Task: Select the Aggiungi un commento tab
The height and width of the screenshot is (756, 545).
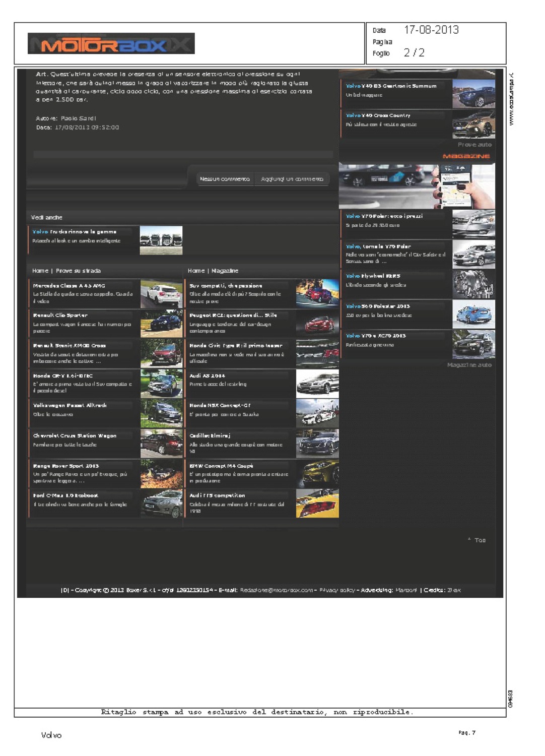Action: pyautogui.click(x=292, y=179)
